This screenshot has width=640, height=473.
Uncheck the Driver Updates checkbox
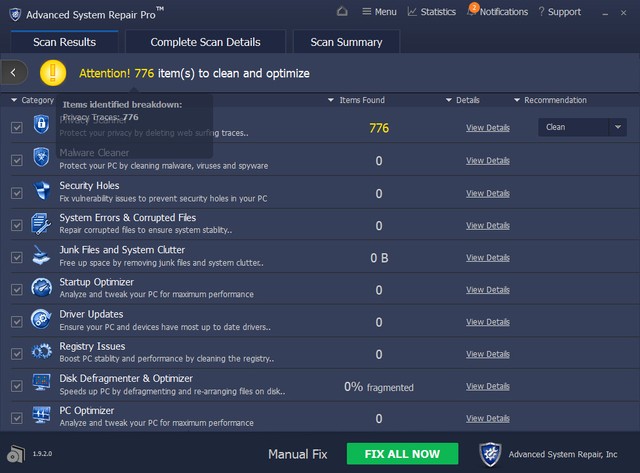coord(17,322)
